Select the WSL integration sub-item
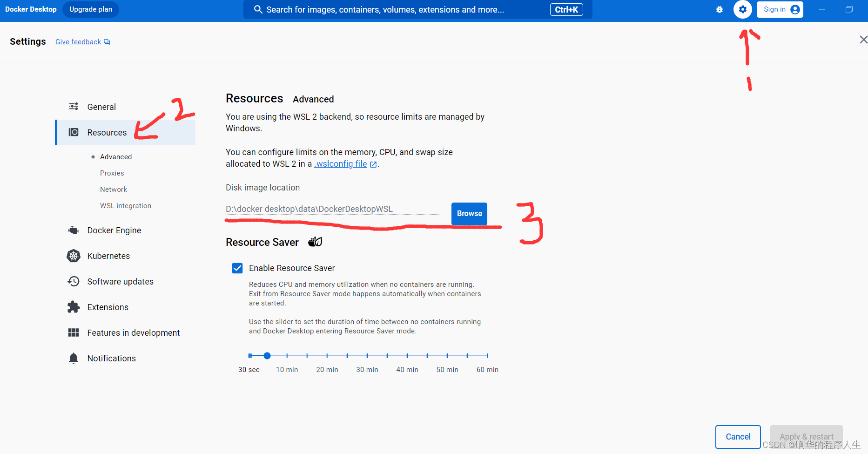Viewport: 868px width, 454px height. (126, 206)
